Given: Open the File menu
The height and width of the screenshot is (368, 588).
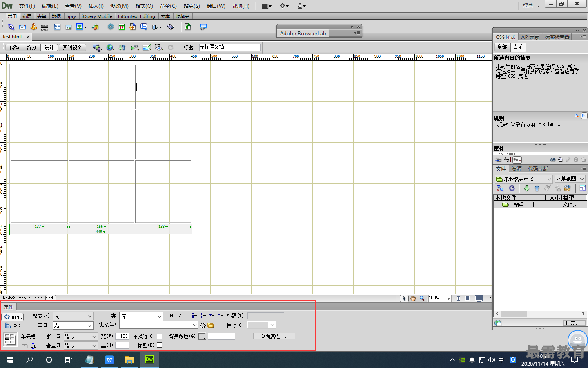Looking at the screenshot, I should click(27, 6).
